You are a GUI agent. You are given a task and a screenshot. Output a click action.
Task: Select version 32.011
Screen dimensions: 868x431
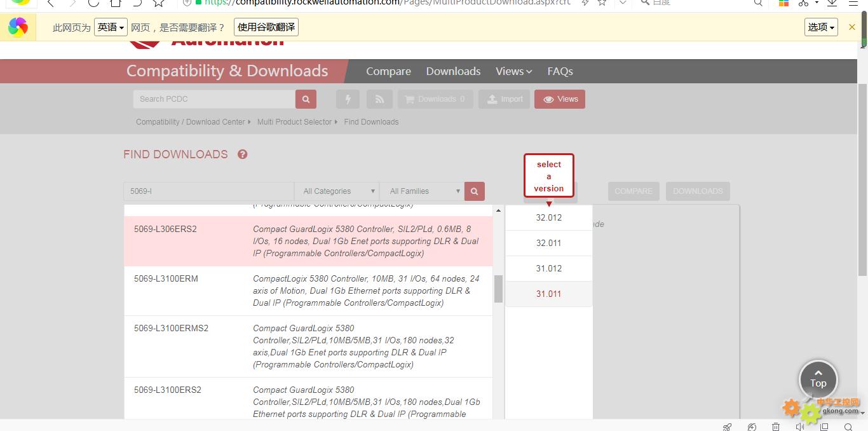pyautogui.click(x=549, y=243)
